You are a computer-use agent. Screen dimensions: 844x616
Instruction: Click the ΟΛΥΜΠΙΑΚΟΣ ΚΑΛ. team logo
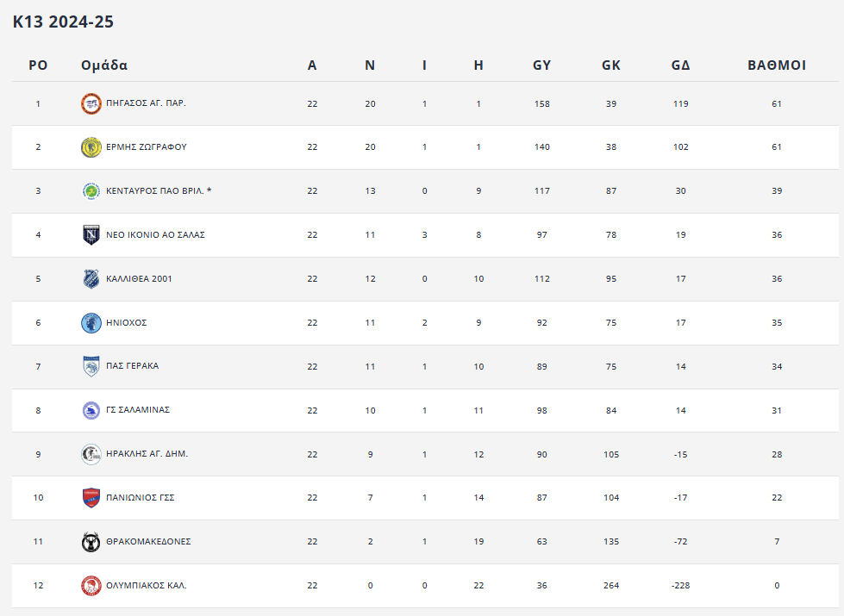91,586
